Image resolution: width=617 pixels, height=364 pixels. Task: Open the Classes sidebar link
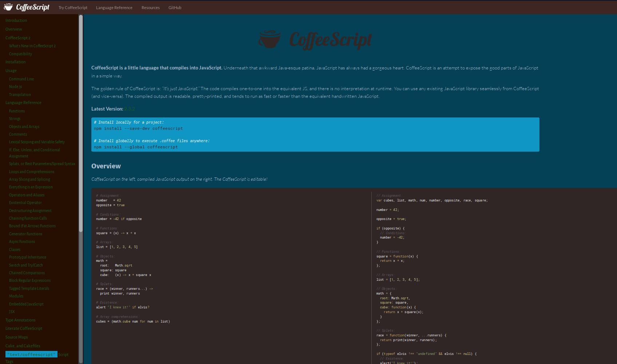pos(15,249)
